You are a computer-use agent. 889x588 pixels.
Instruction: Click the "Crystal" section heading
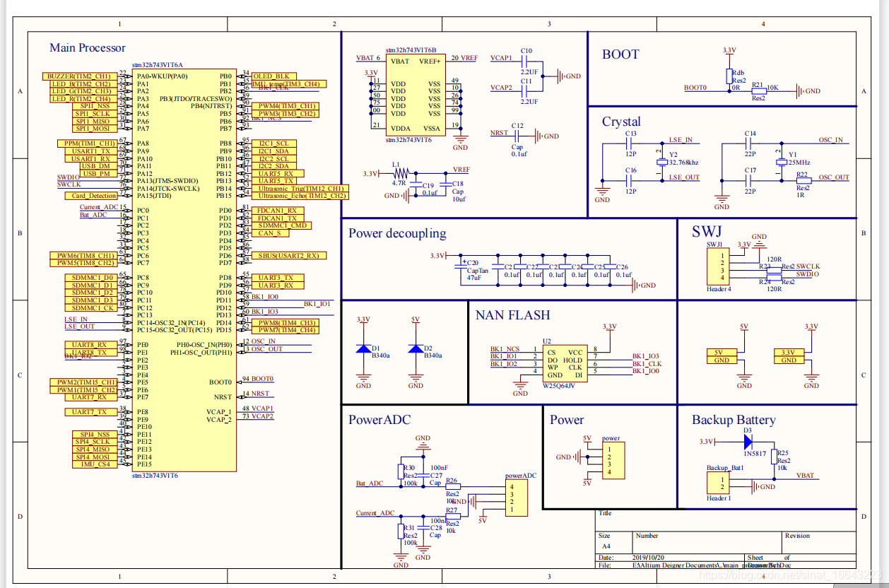(622, 122)
